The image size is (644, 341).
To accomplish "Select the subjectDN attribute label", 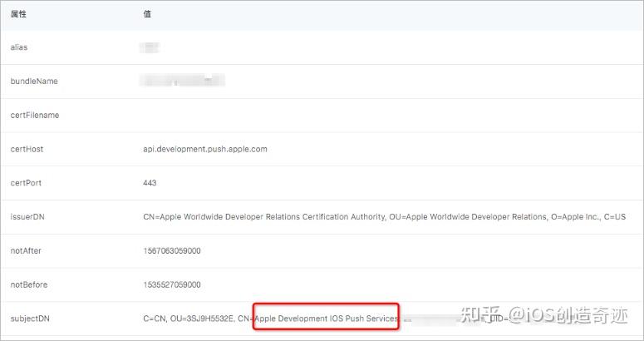I will point(30,319).
